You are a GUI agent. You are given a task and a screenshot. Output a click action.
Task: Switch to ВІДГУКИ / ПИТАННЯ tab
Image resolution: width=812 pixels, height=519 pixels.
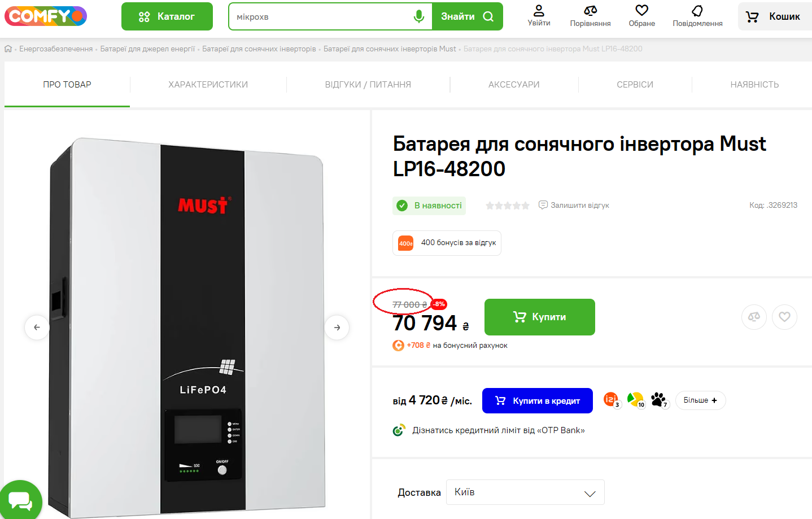tap(368, 85)
